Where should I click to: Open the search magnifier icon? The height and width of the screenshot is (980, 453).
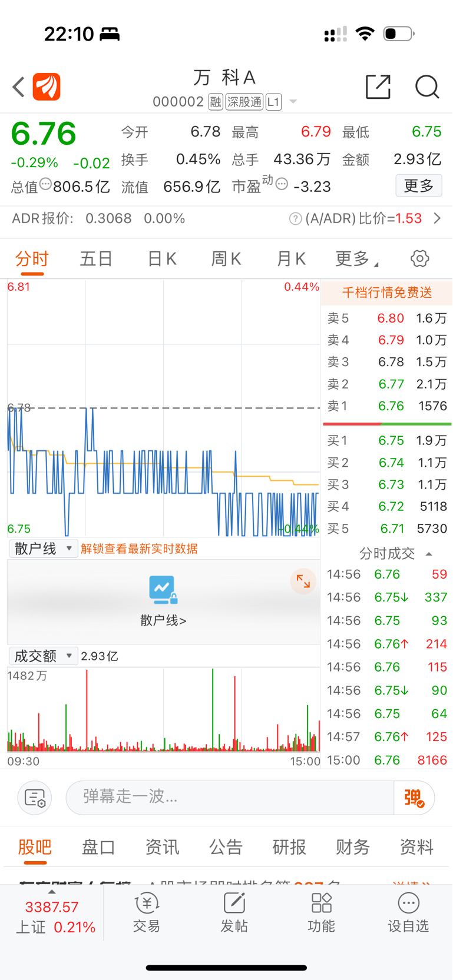coord(427,87)
